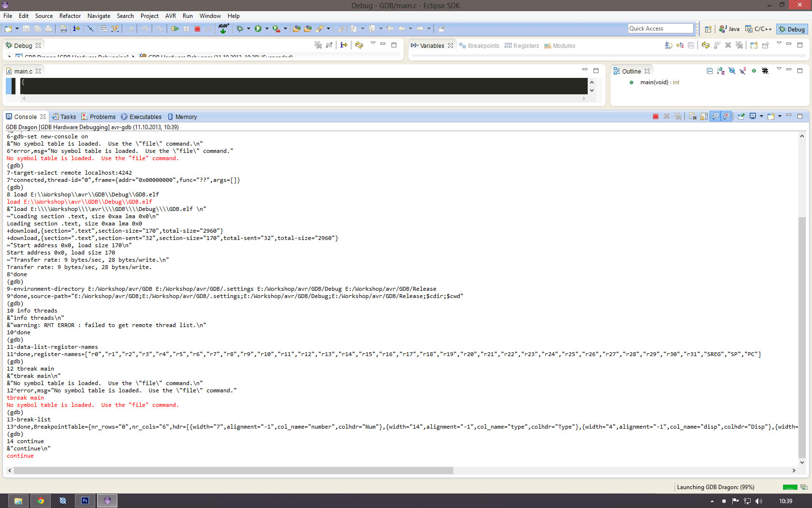Toggle alphabetical sort in Outline view

click(x=721, y=71)
